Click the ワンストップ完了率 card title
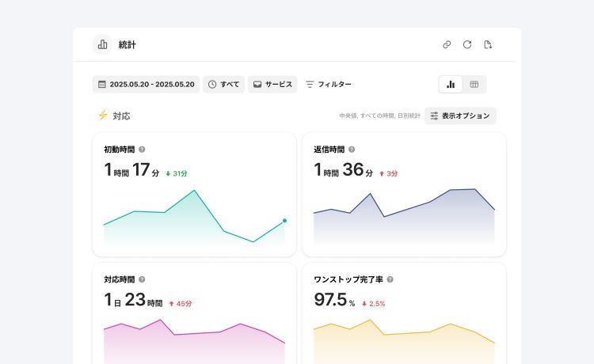The image size is (594, 364). point(348,279)
